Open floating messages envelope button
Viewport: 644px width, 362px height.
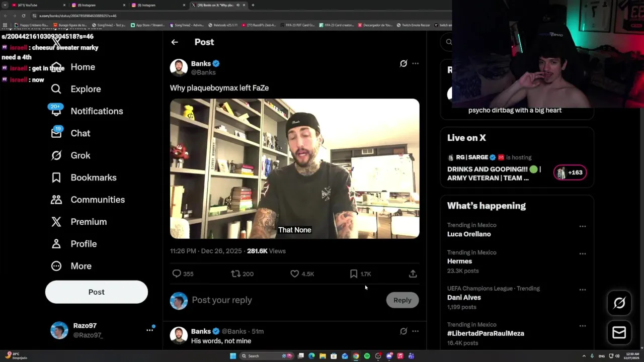(619, 332)
